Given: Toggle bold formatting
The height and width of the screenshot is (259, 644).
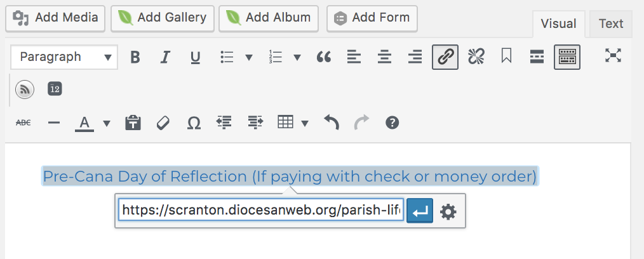Looking at the screenshot, I should [x=135, y=57].
